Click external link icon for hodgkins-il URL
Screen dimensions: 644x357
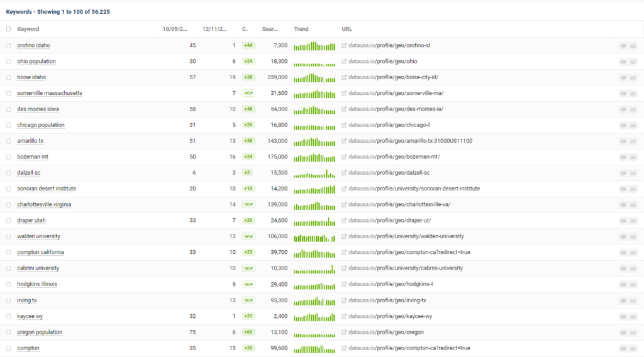pos(344,284)
